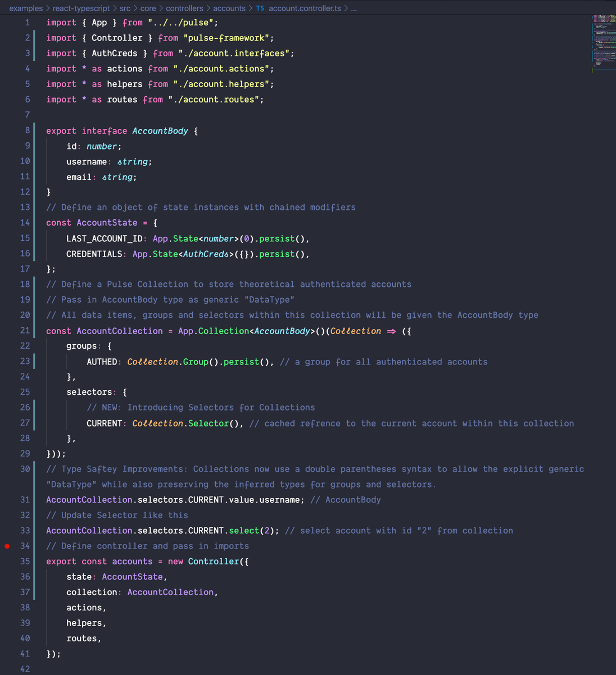Click AccountBody in the interface declaration
Screen dimensions: 616x675
160,130
